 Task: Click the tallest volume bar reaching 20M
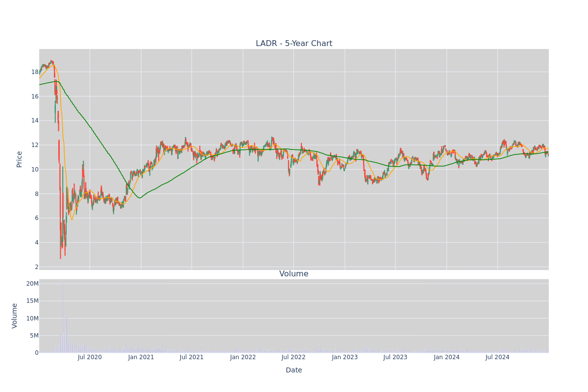(63, 318)
